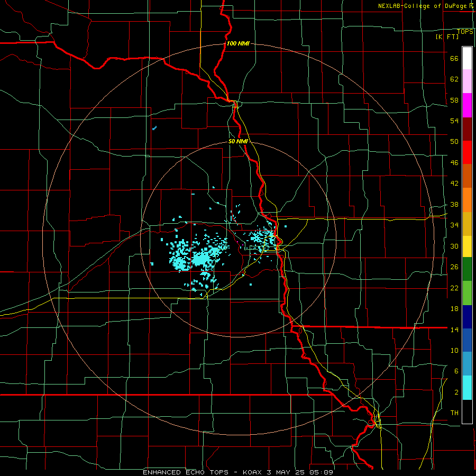Viewport: 476px width, 476px height.
Task: Click the 50 NMI range ring label
Action: click(x=238, y=141)
